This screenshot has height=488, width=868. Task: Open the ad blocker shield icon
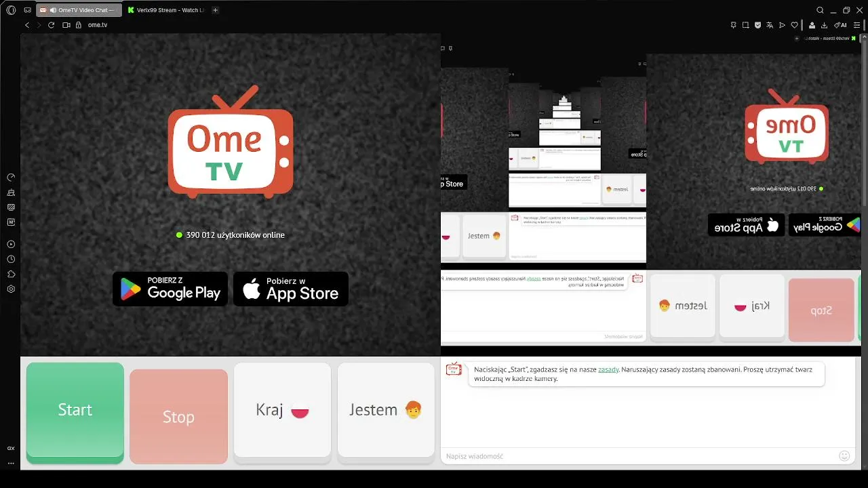[757, 25]
